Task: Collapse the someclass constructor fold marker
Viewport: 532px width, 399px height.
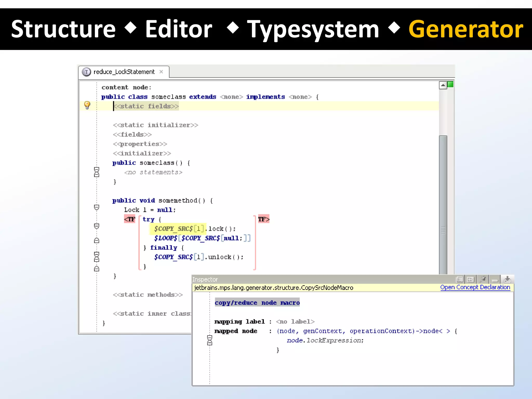Action: 96,170
